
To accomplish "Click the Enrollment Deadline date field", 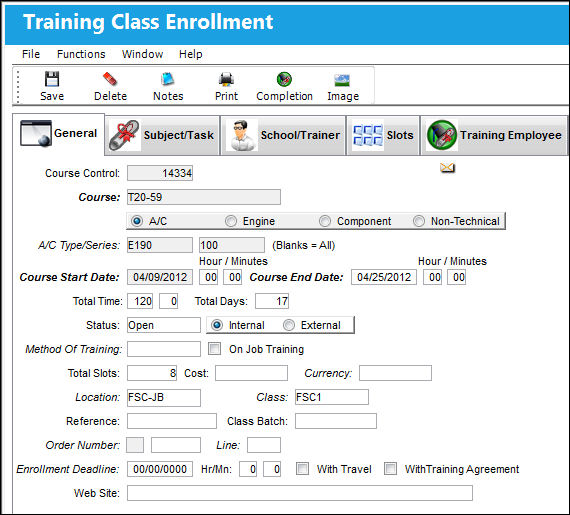I will [x=160, y=469].
